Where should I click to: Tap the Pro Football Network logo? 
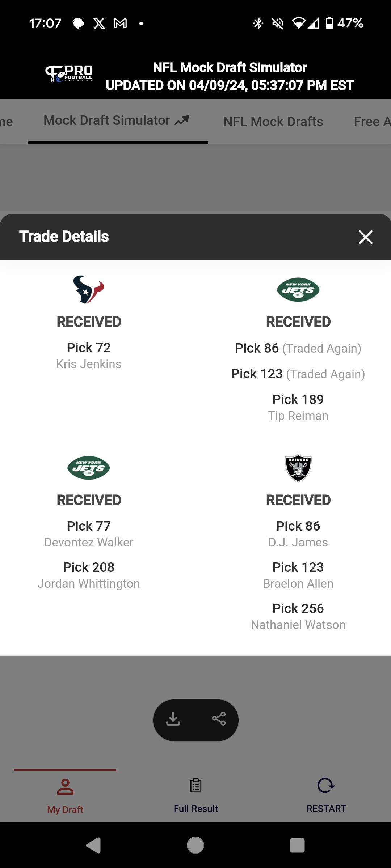pos(69,74)
